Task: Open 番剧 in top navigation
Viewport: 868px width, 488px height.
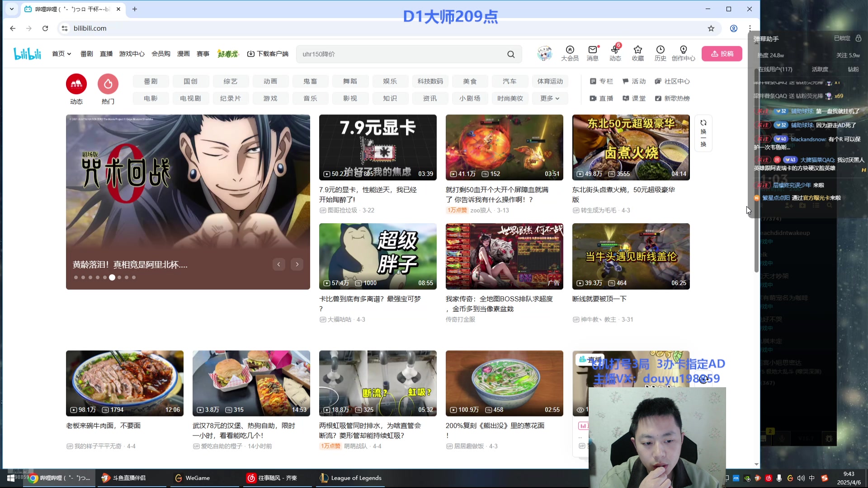Action: coord(87,54)
